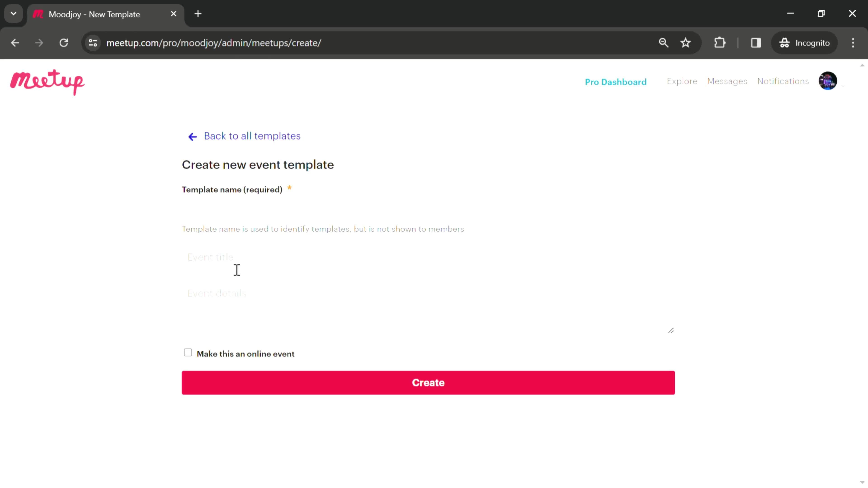The width and height of the screenshot is (868, 488).
Task: Select the Pro Dashboard menu item
Action: click(616, 82)
